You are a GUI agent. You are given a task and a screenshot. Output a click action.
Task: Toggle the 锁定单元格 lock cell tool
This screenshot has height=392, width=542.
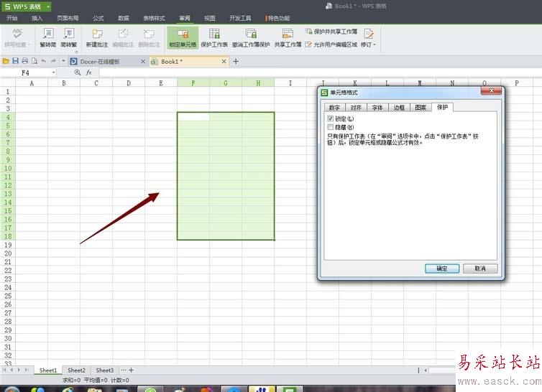point(183,37)
